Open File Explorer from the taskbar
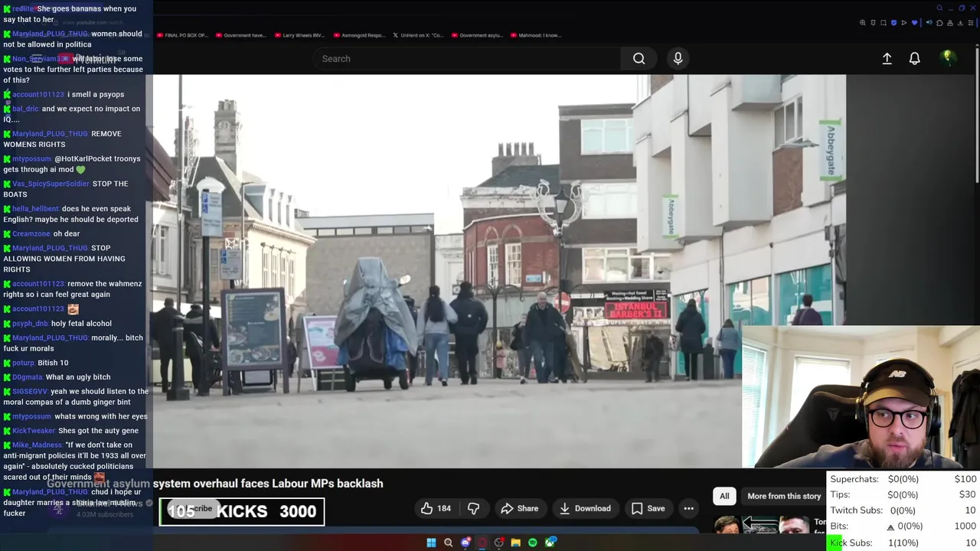980x551 pixels. click(x=515, y=543)
